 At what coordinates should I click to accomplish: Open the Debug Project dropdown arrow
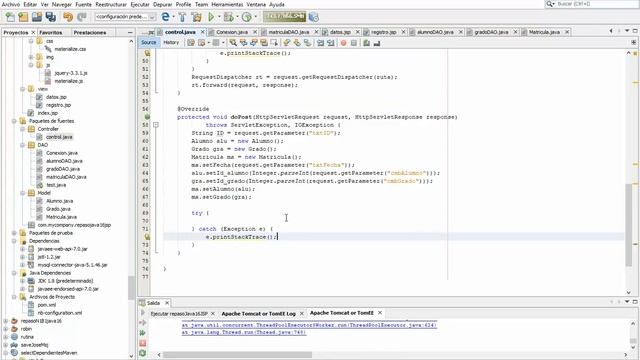pyautogui.click(x=237, y=17)
